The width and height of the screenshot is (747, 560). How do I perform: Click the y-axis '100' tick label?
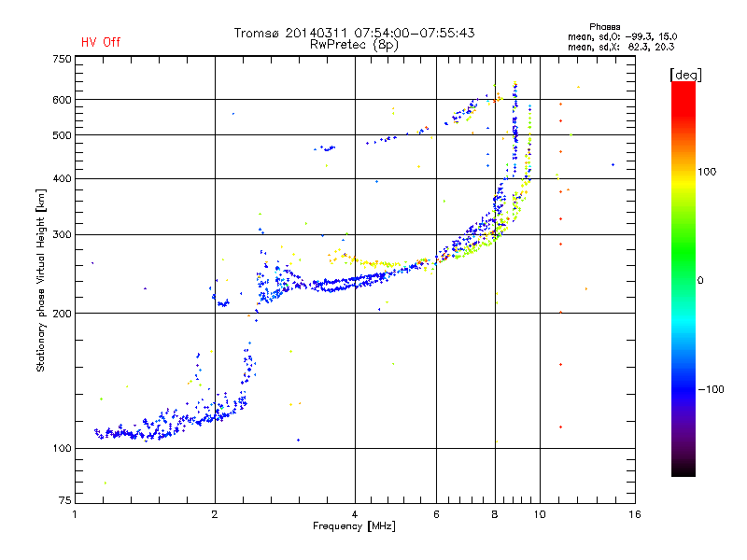(62, 448)
